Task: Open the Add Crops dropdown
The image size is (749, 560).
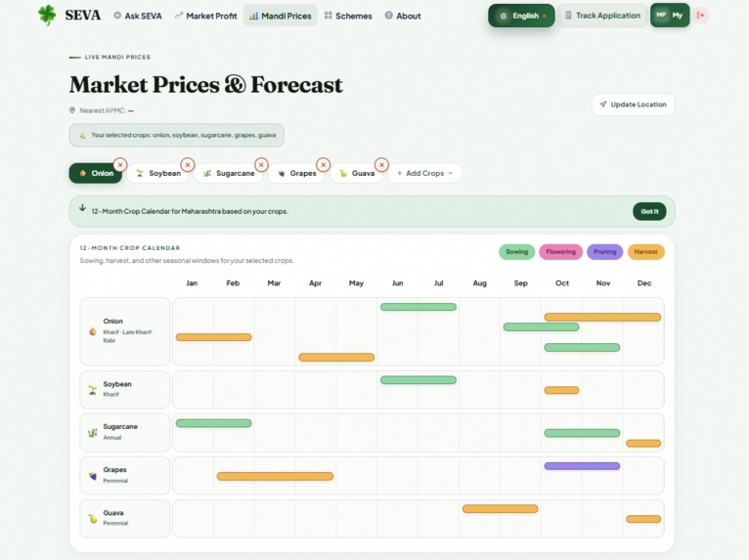Action: pos(424,173)
